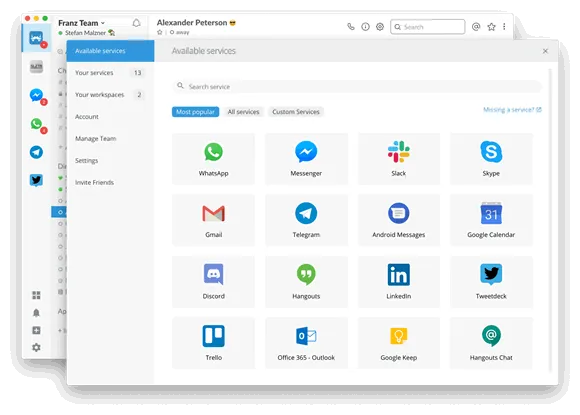Add the Hangouts service

click(306, 281)
